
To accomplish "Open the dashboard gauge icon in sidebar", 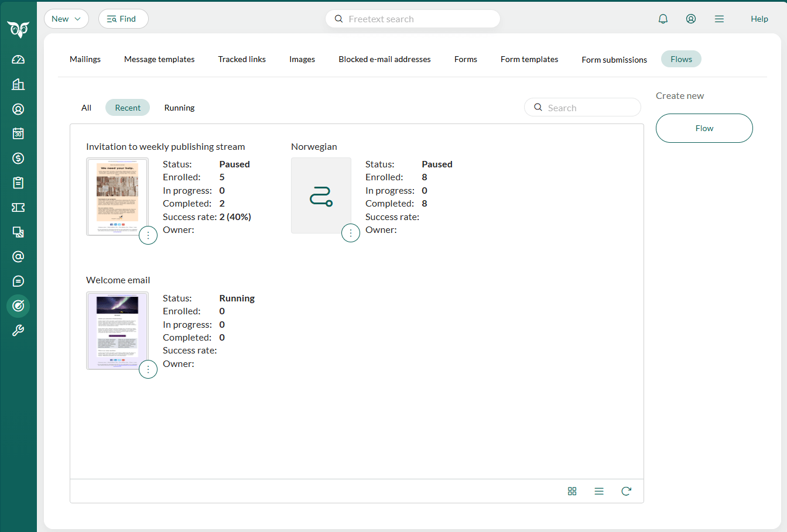I will tap(18, 60).
